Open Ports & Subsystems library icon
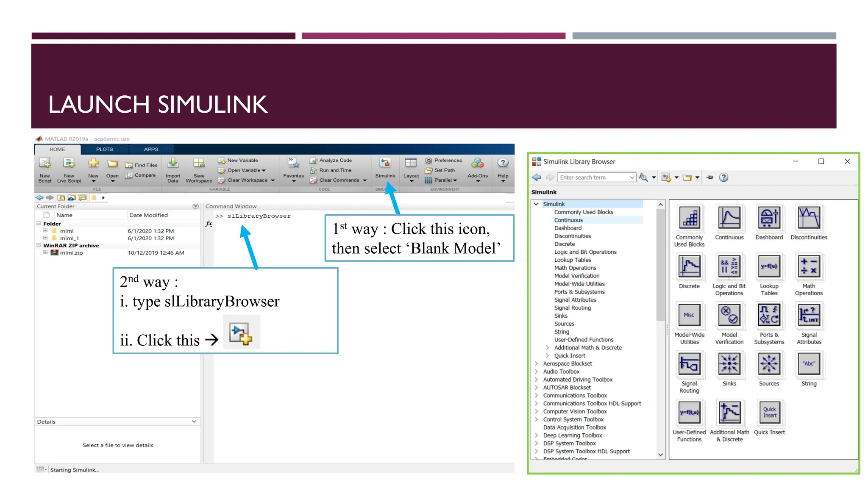 tap(769, 315)
